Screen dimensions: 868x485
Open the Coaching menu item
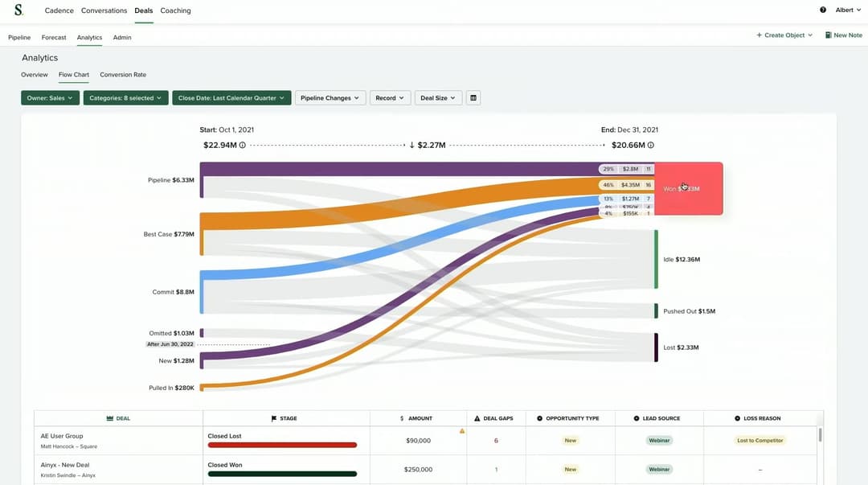coord(175,10)
